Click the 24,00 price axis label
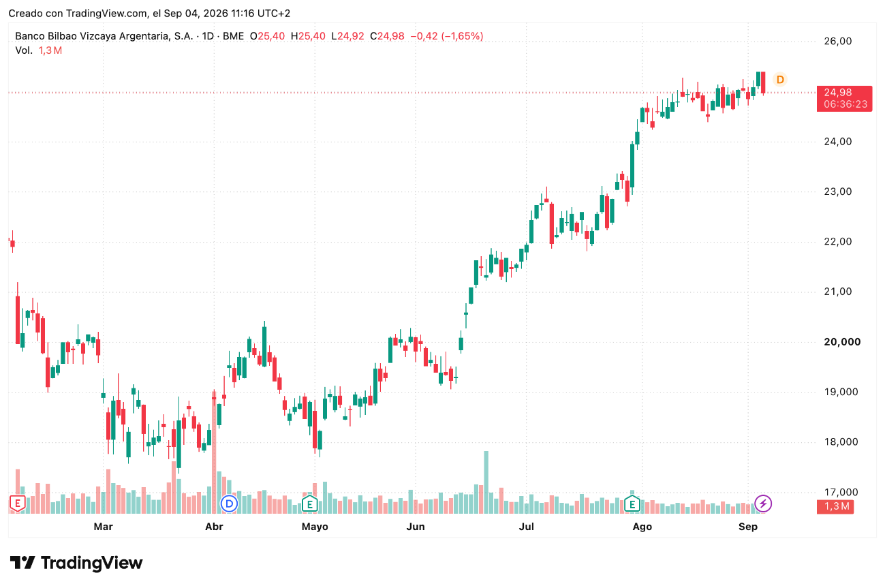This screenshot has height=588, width=885. (x=838, y=142)
